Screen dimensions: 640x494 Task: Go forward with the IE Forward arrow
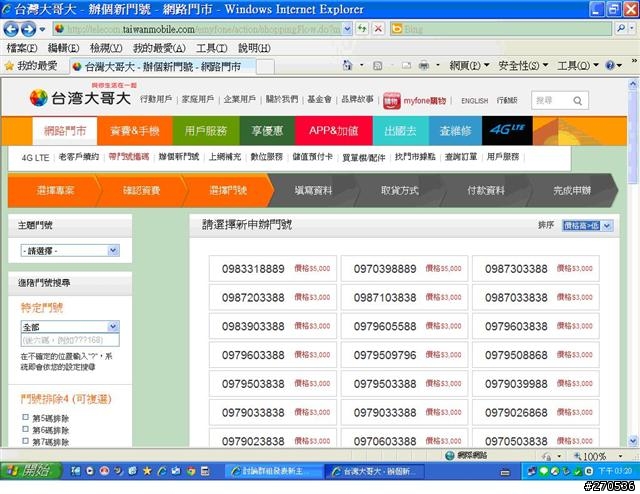[x=28, y=29]
